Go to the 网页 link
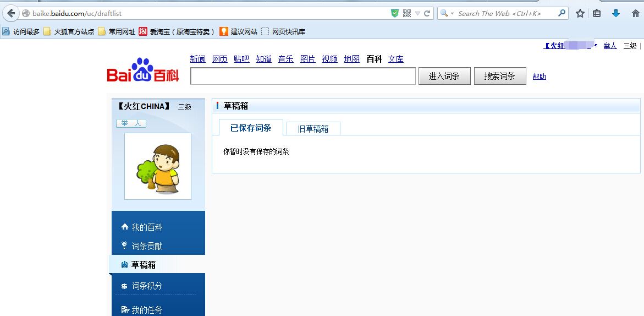This screenshot has width=644, height=316. pyautogui.click(x=220, y=59)
